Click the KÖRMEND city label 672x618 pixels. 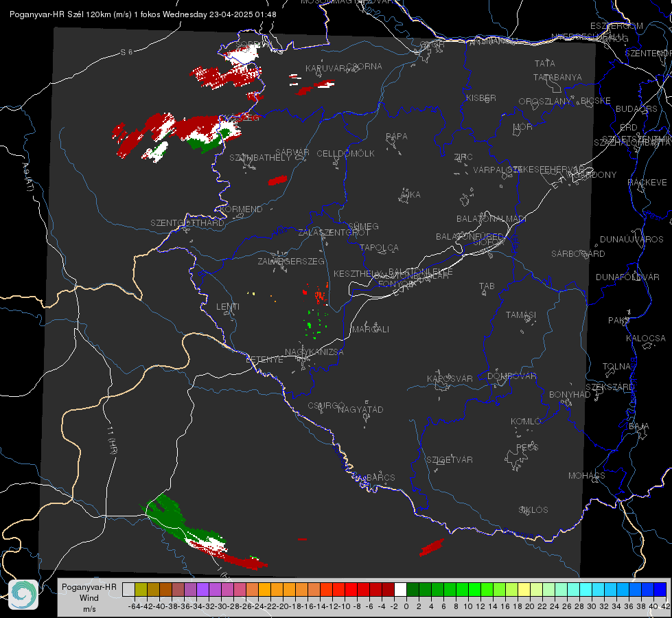[x=240, y=209]
